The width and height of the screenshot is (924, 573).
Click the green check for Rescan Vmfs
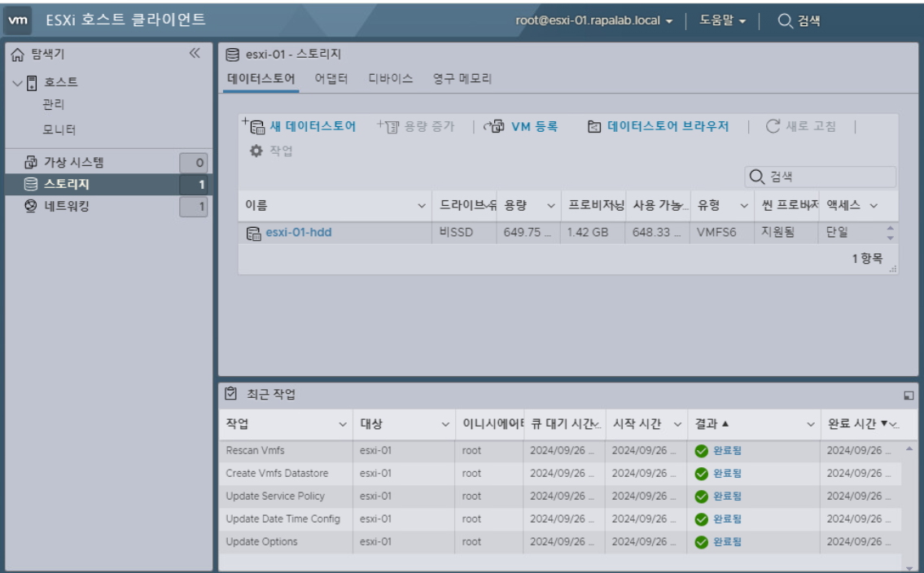(x=701, y=451)
